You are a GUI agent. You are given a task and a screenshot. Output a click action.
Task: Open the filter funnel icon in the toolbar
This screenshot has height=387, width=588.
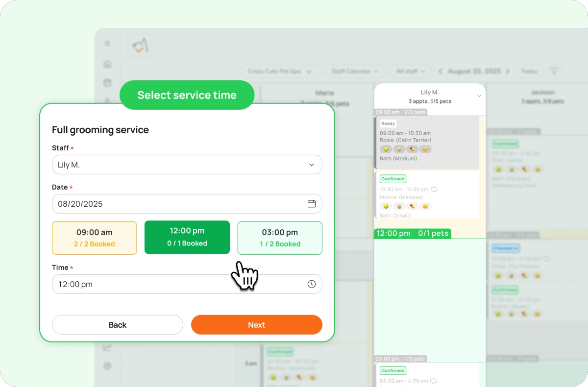click(x=554, y=71)
